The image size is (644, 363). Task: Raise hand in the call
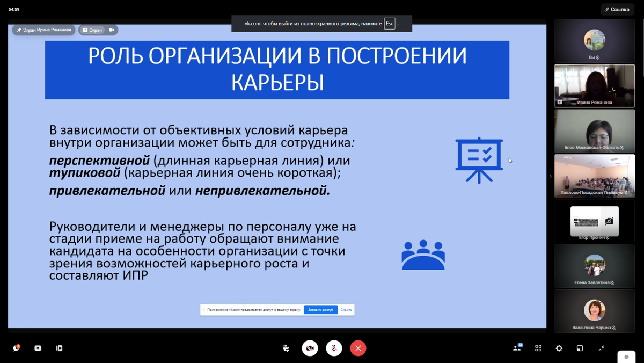click(x=286, y=348)
